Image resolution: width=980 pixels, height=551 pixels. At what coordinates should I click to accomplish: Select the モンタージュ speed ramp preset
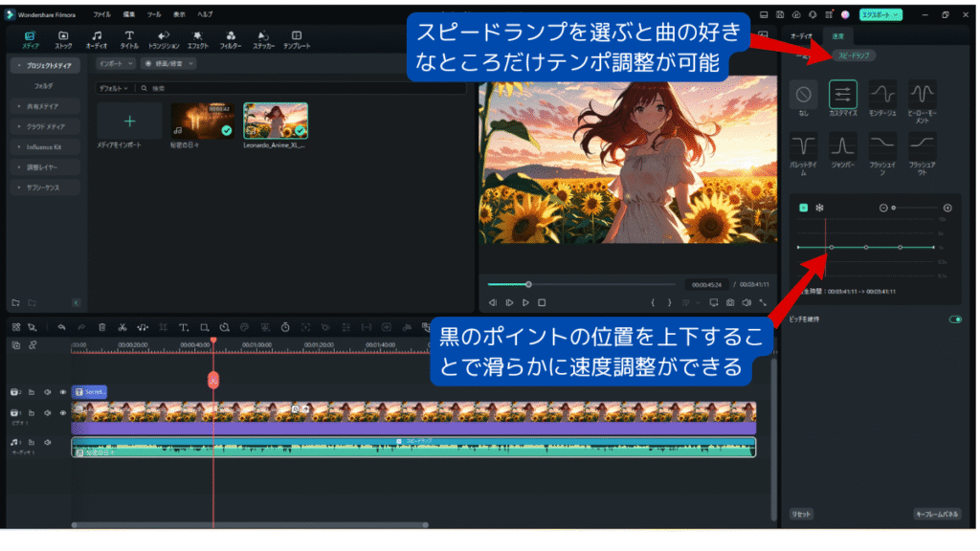tap(882, 95)
